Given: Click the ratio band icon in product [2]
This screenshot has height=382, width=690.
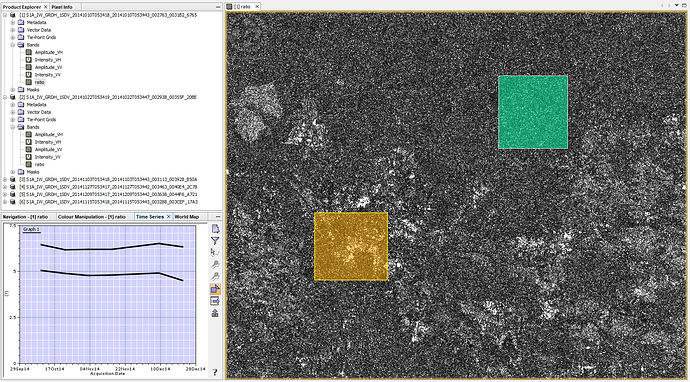Looking at the screenshot, I should click(x=29, y=165).
